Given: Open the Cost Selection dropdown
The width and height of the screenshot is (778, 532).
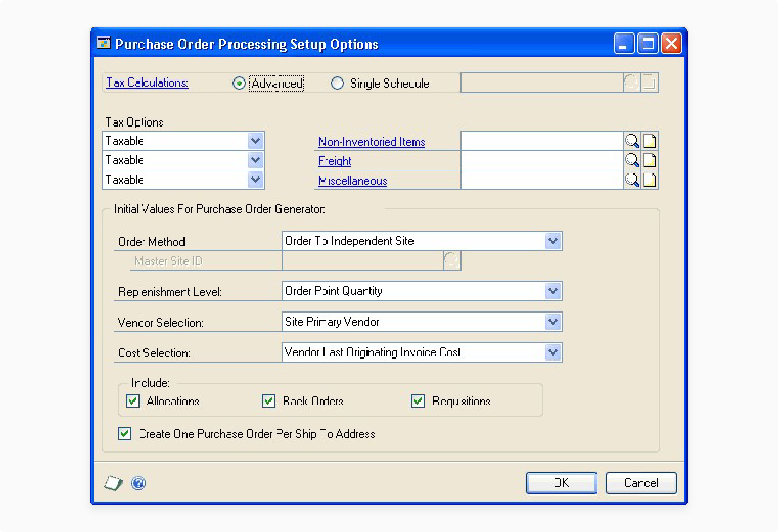Looking at the screenshot, I should pyautogui.click(x=553, y=352).
